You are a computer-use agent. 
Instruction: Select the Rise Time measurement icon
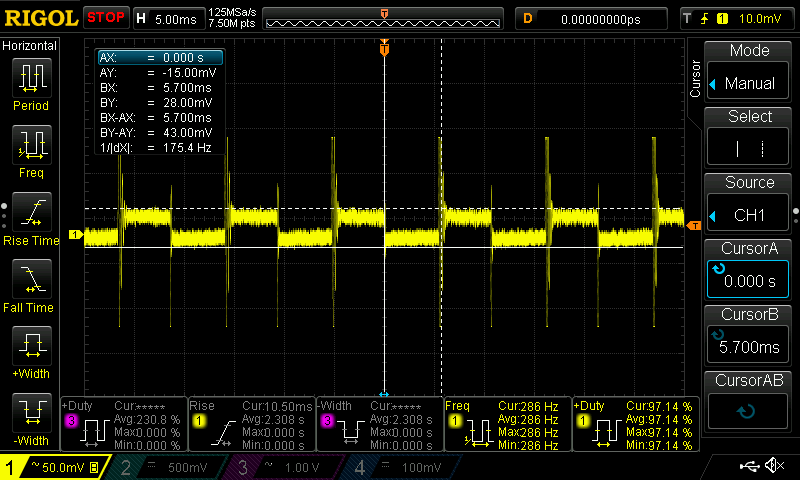32,212
